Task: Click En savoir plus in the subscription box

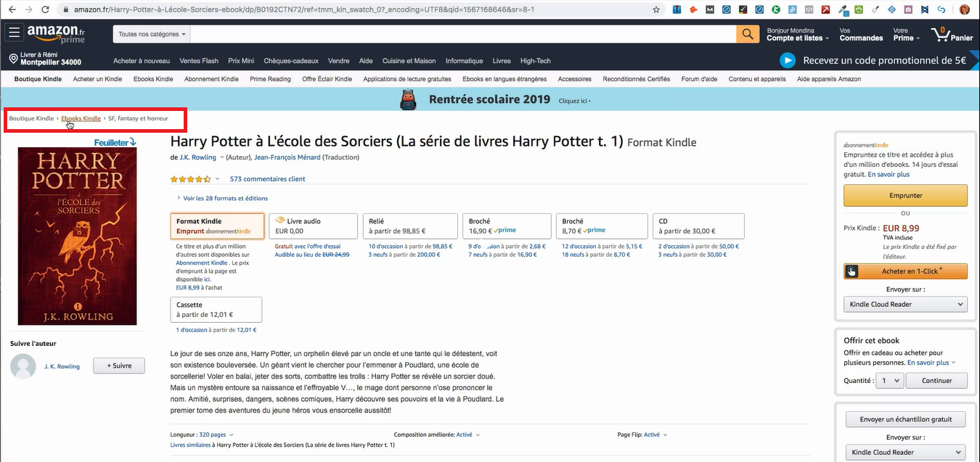Action: click(889, 174)
